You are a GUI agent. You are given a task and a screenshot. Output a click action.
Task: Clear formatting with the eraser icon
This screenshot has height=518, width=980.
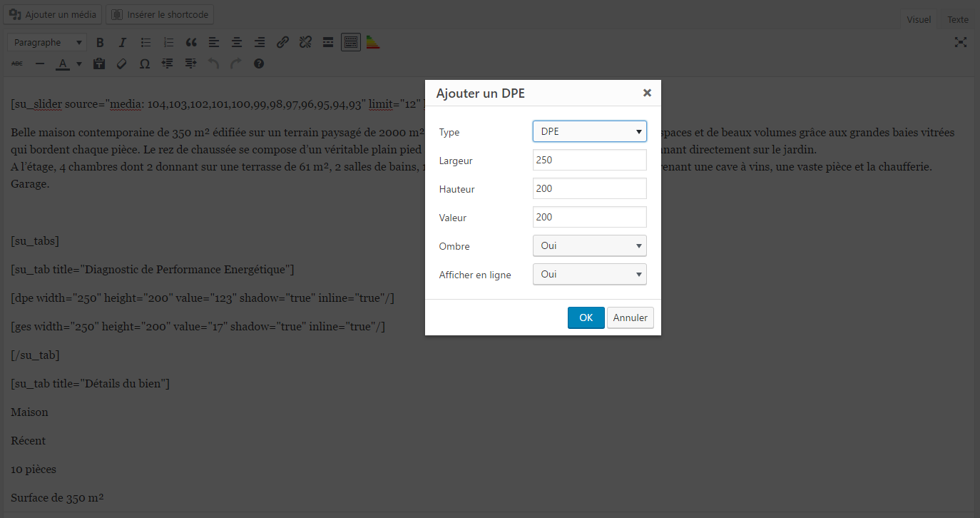[122, 64]
